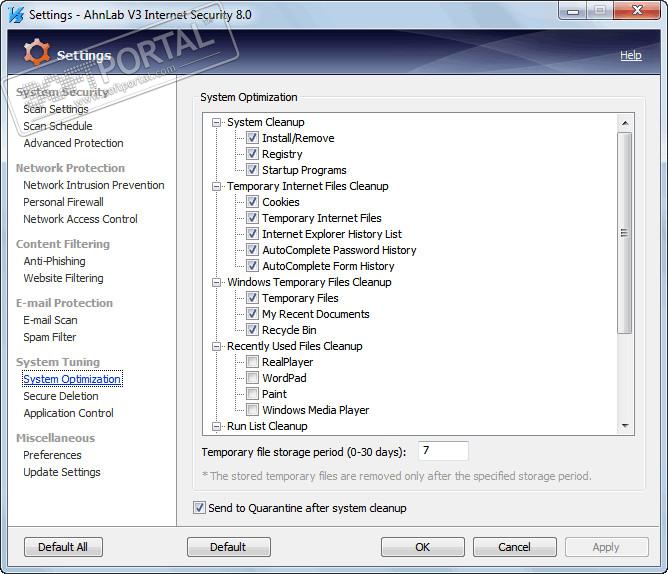The image size is (668, 574).
Task: Select System Optimization in sidebar
Action: click(72, 379)
